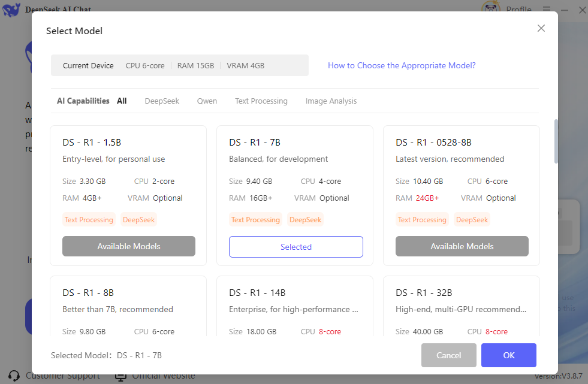
Task: Click the 4-core CPU value on 7B card
Action: coord(330,182)
